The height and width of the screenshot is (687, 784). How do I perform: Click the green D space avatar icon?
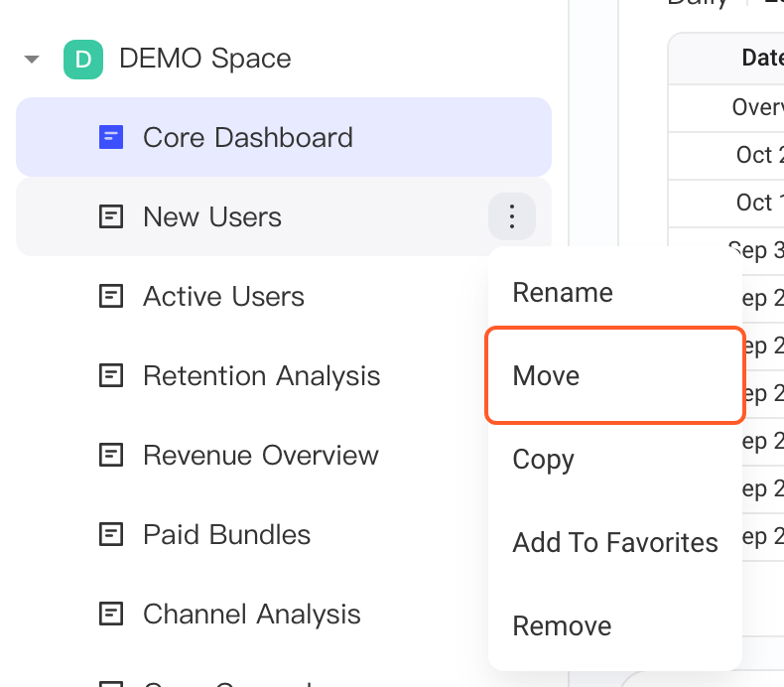83,60
